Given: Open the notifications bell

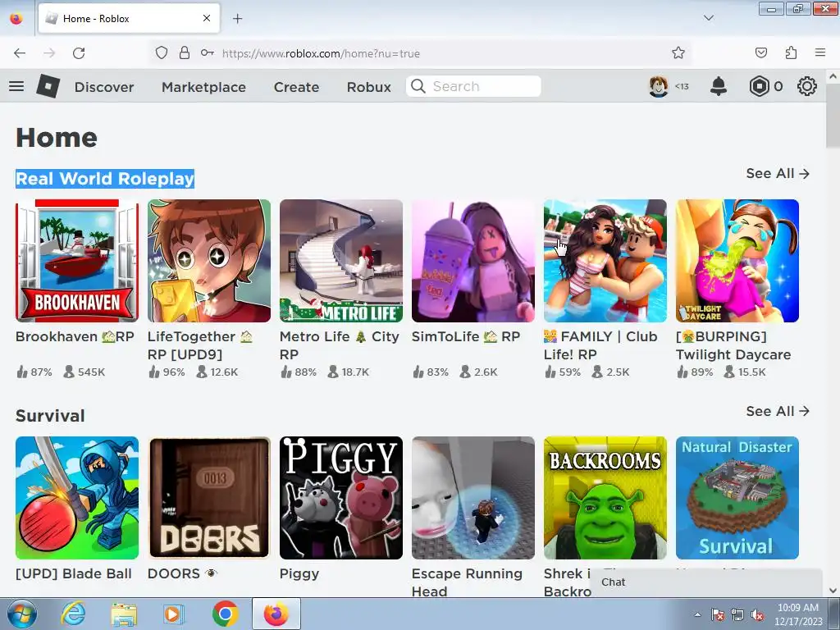Looking at the screenshot, I should click(719, 86).
